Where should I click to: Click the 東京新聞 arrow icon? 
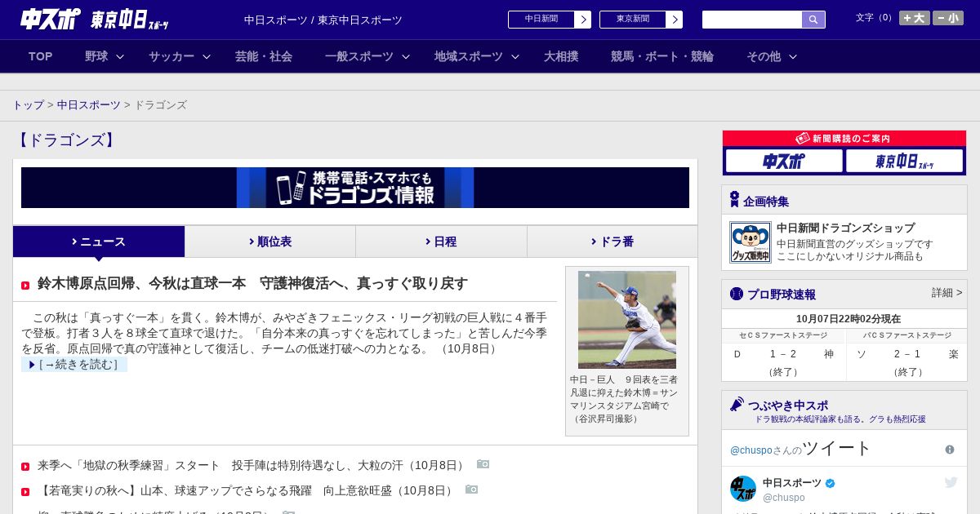coord(675,20)
